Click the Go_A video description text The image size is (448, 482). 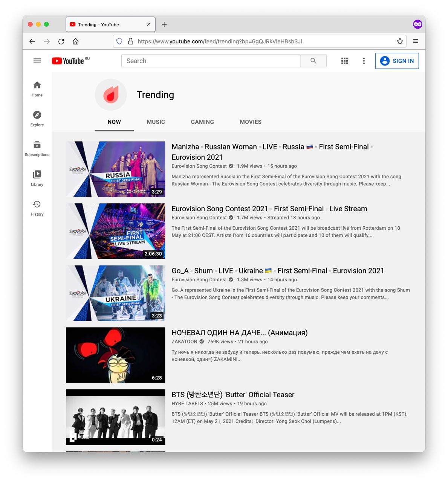[291, 294]
